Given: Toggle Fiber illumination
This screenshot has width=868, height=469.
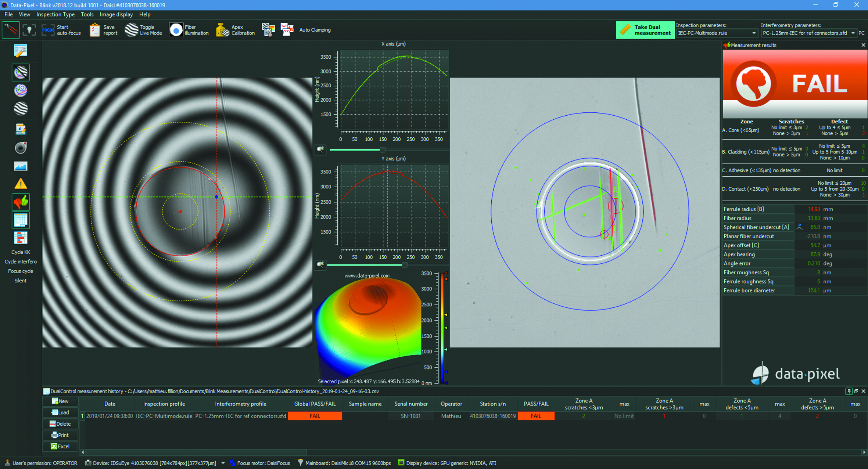Looking at the screenshot, I should (189, 30).
